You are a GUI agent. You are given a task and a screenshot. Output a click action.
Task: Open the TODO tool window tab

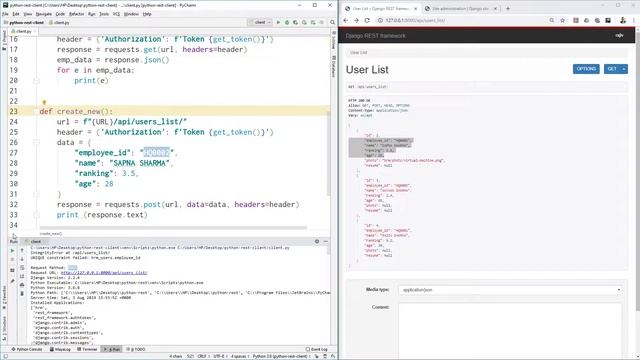coord(136,349)
